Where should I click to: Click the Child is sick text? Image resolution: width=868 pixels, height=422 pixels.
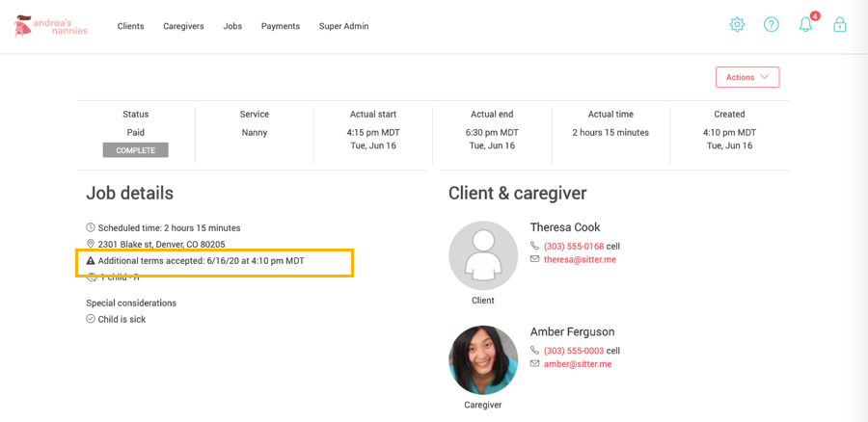(x=122, y=319)
